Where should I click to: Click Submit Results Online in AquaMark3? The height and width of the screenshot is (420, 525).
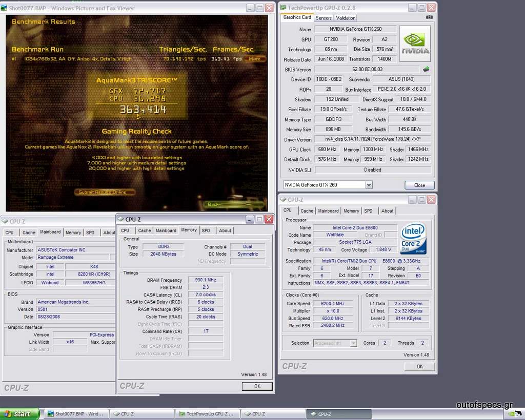(105, 192)
